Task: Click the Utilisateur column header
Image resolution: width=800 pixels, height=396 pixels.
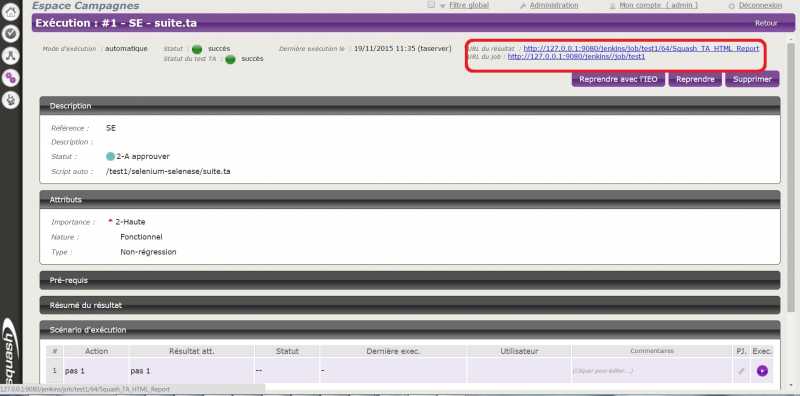Action: (519, 351)
